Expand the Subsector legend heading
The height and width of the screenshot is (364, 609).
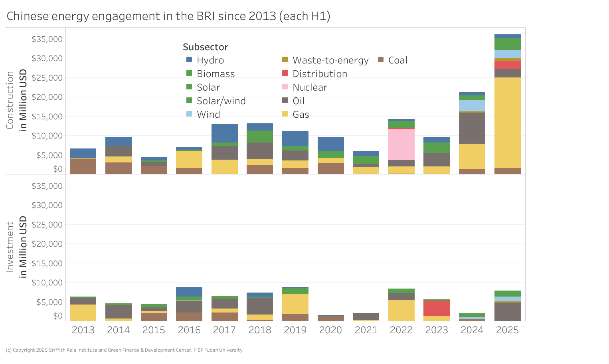click(x=205, y=47)
